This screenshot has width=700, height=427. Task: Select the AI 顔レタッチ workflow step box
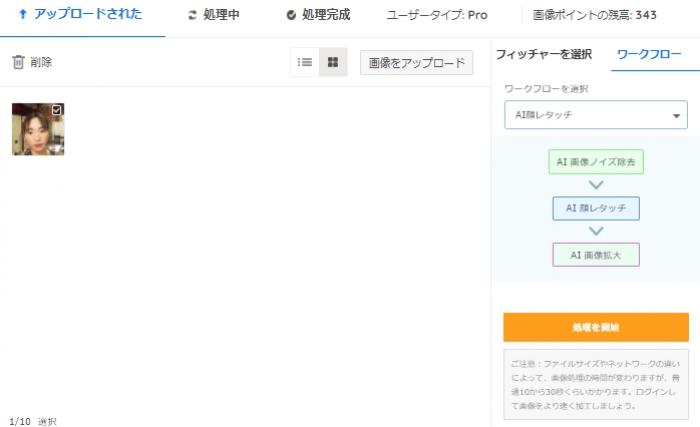[x=596, y=208]
